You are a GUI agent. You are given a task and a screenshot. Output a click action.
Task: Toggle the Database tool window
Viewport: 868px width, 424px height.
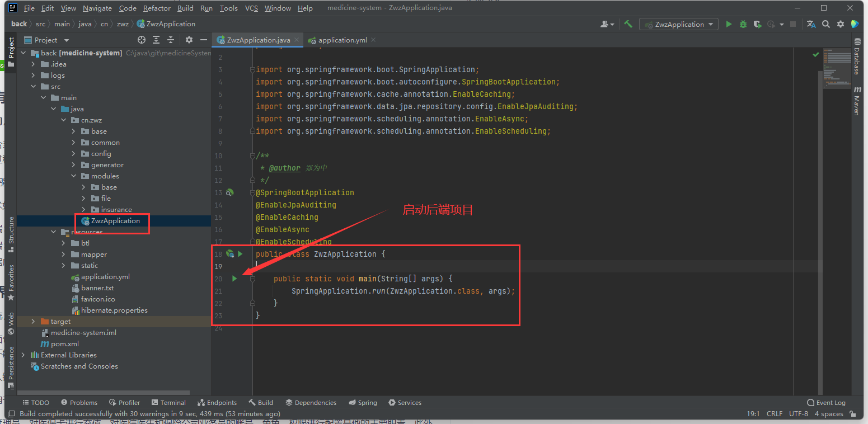856,57
